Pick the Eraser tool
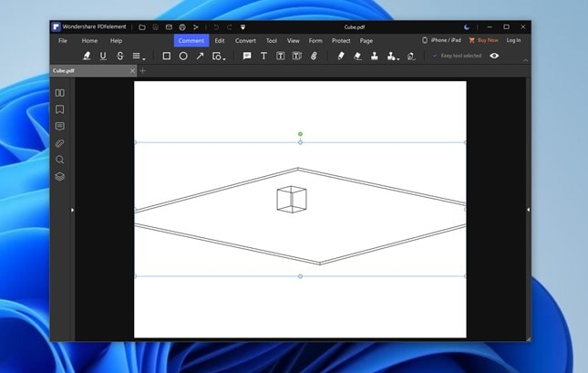Viewport: 588px width, 373px height. [357, 56]
